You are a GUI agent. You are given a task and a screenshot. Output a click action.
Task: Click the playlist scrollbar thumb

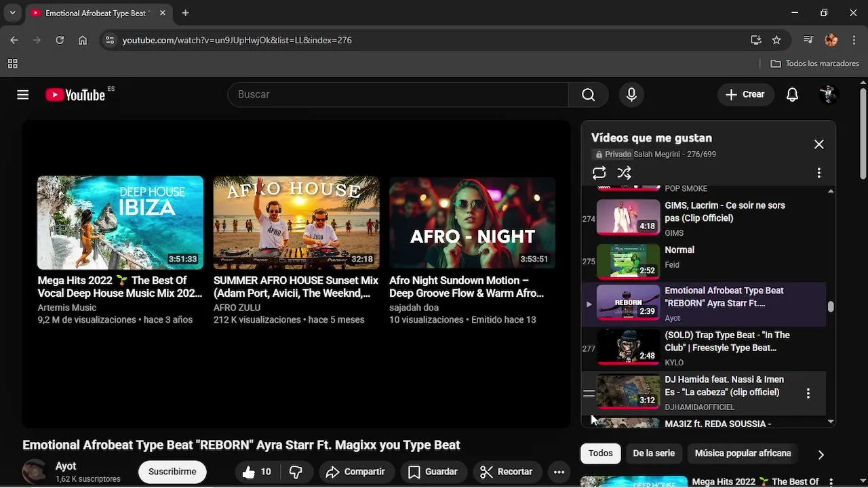click(x=831, y=306)
